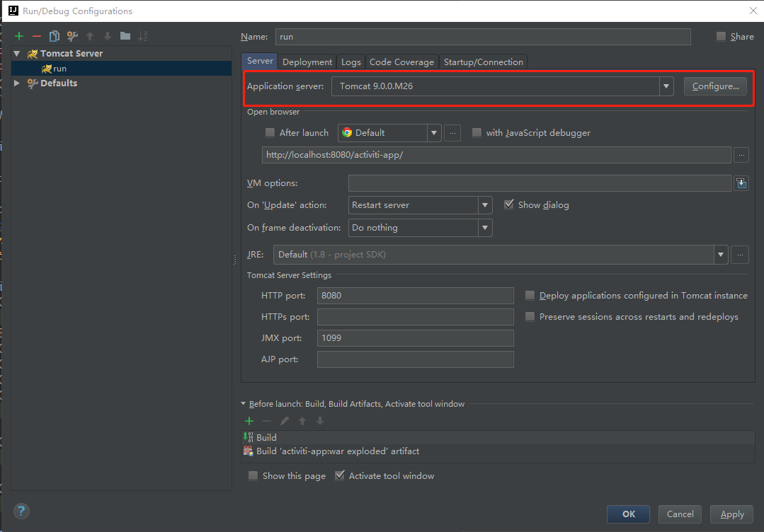The width and height of the screenshot is (764, 532).
Task: Enable with JavaScript debugger option
Action: point(477,132)
